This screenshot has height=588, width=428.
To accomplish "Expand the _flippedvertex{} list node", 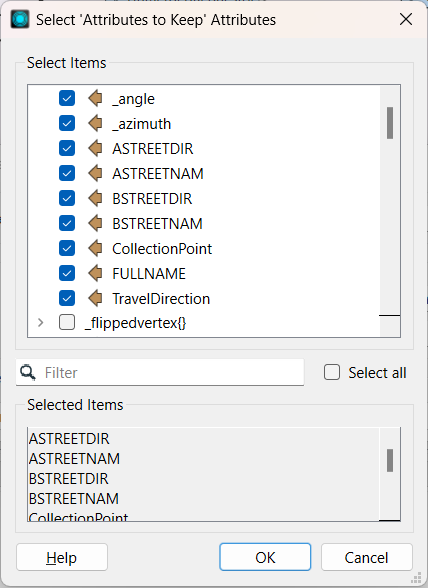I will (x=41, y=322).
